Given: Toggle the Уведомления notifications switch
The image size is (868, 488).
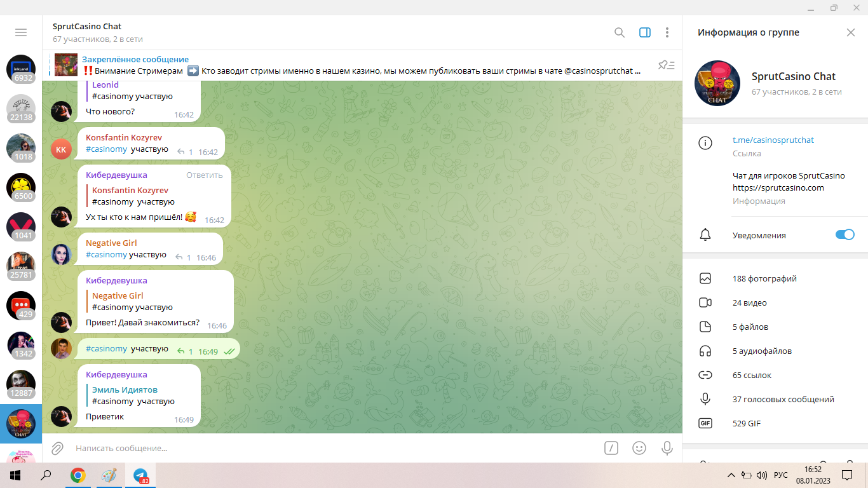Looking at the screenshot, I should [845, 234].
